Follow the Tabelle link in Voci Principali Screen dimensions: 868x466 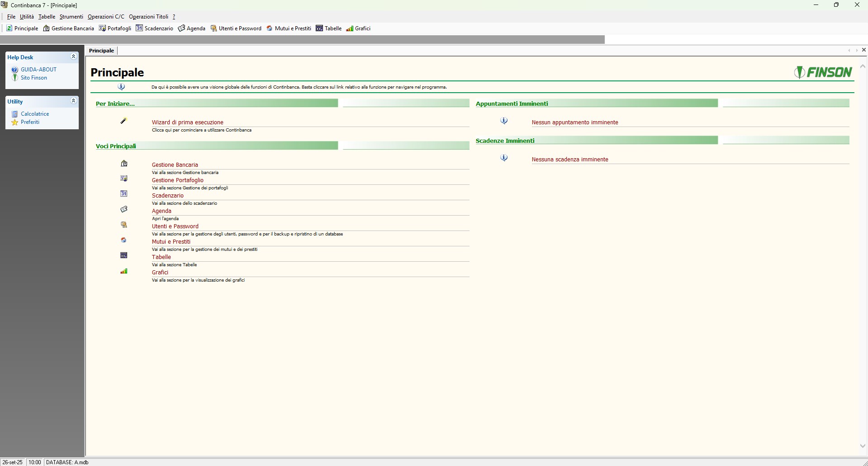tap(161, 257)
